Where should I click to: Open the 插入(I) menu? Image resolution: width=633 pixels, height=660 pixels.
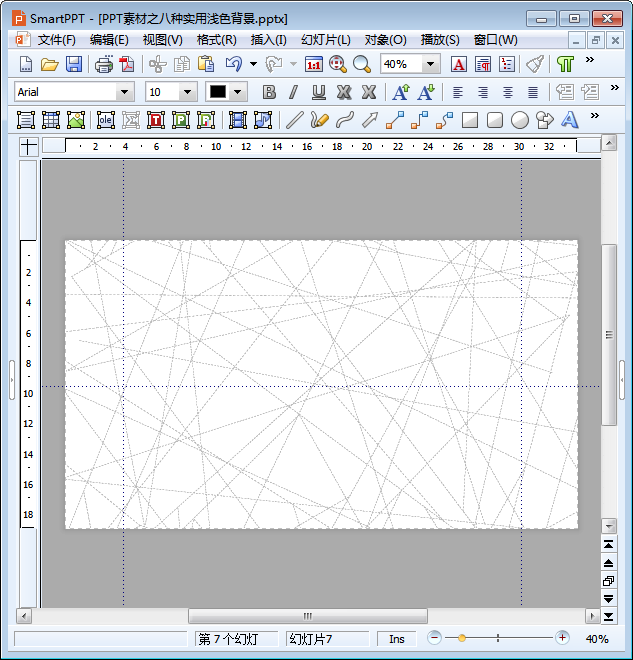(269, 40)
